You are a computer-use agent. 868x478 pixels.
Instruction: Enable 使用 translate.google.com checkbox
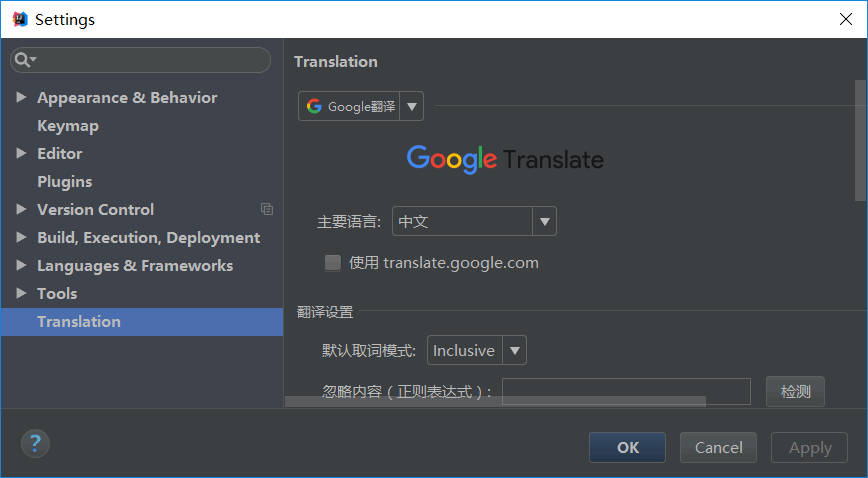333,263
